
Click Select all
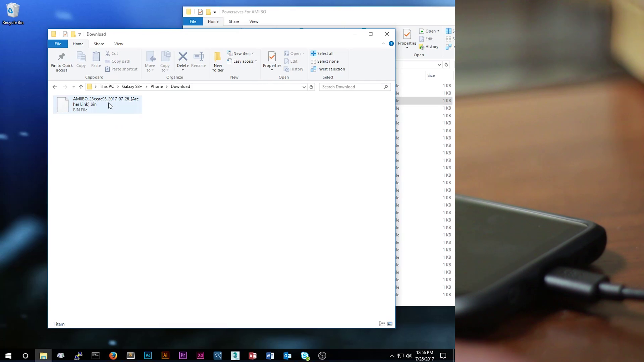(322, 53)
